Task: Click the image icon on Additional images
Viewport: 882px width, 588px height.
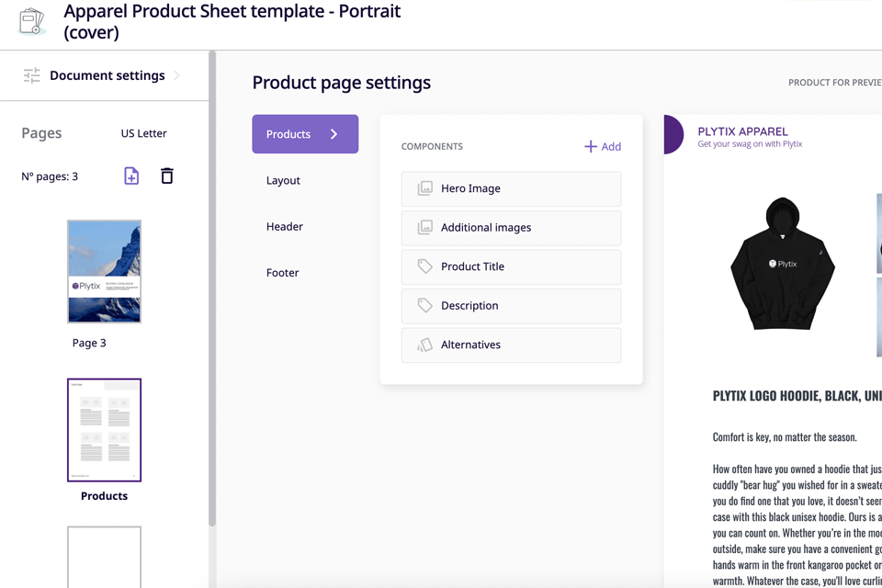Action: point(425,227)
